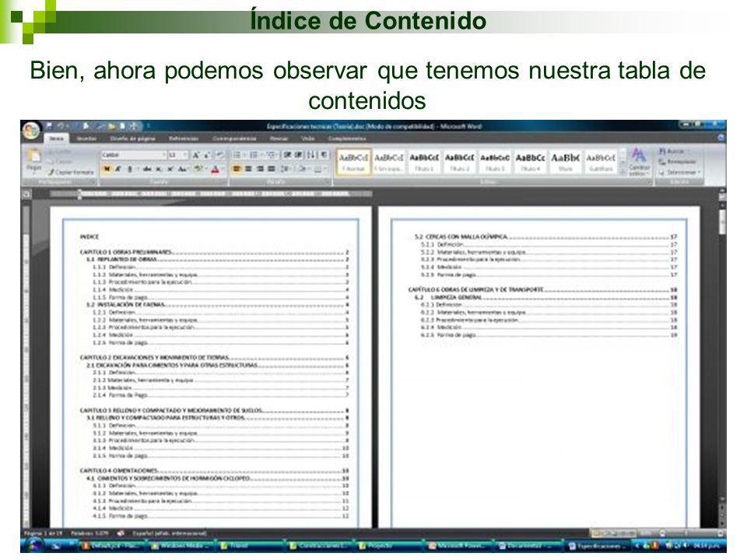The height and width of the screenshot is (560, 747).
Task: Clear formatting with the eraser icon
Action: pos(219,156)
